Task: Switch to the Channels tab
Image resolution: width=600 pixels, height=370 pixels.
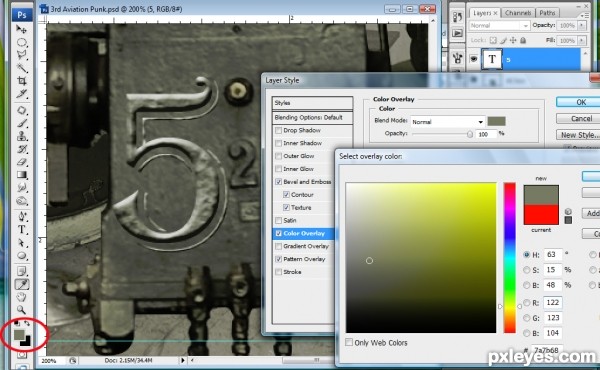Action: (517, 13)
